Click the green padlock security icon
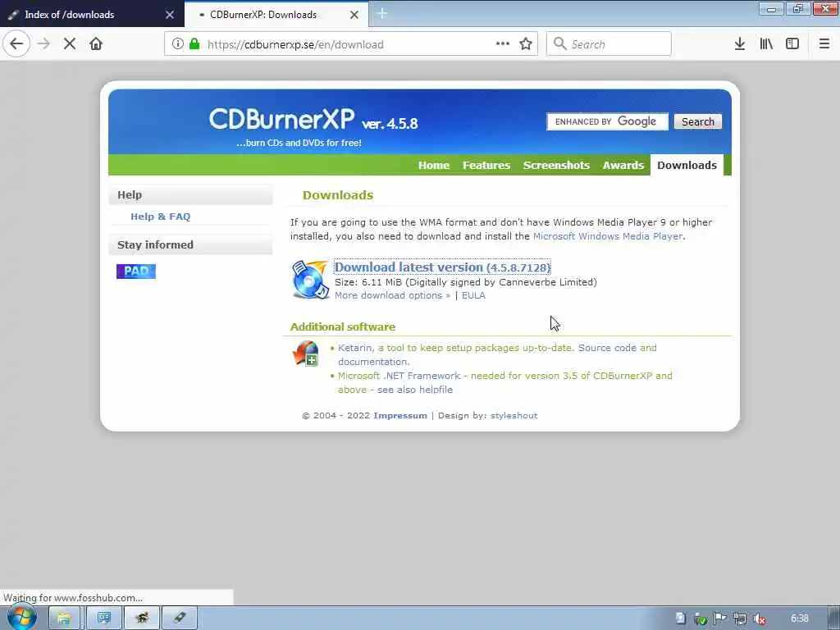 (x=194, y=44)
